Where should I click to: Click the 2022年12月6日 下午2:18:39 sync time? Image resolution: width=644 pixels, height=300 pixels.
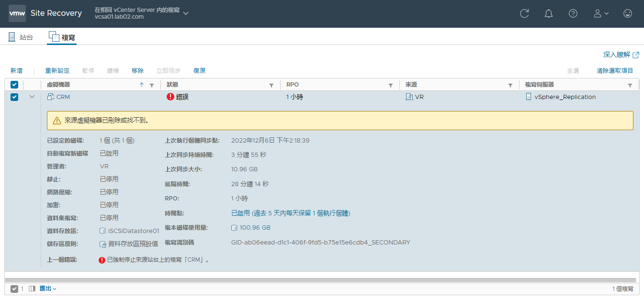(270, 141)
